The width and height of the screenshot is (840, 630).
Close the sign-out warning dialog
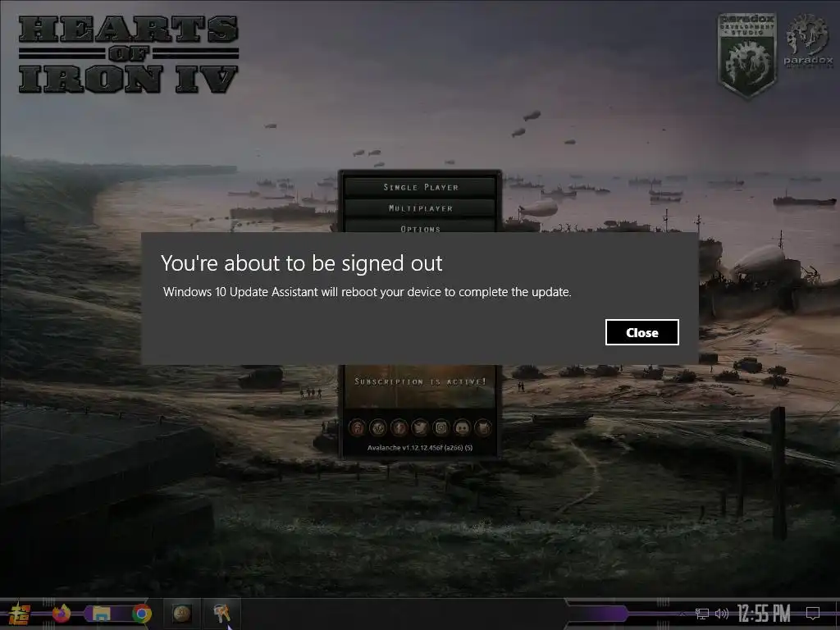(x=641, y=332)
